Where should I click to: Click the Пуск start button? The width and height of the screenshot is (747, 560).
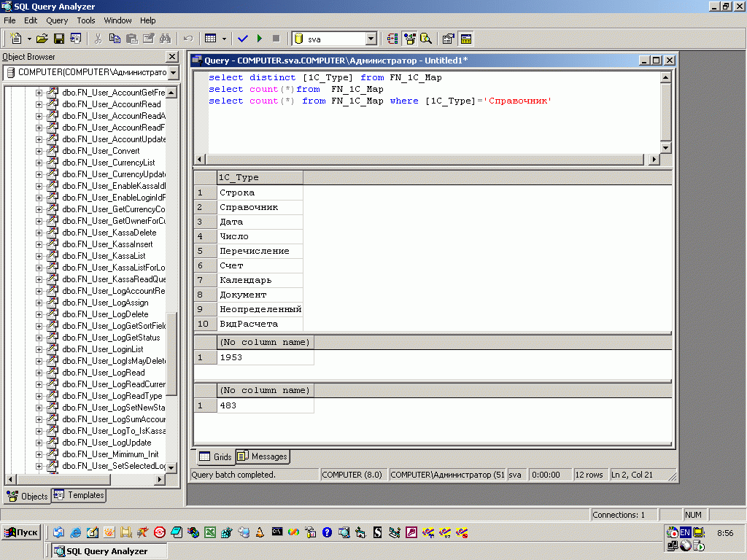coord(21,532)
